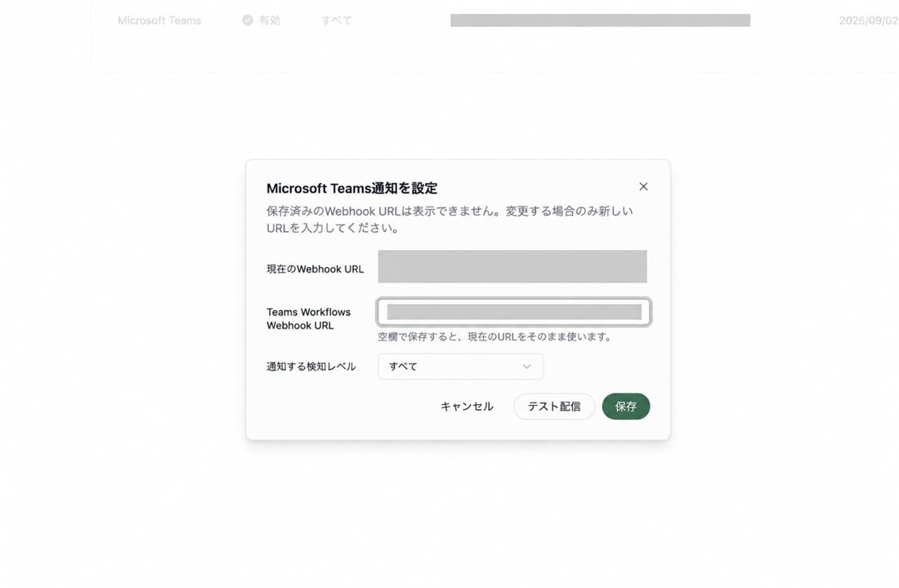Click the 有効 status checkmark icon in background row
Screen dimensions: 899x588
[x=248, y=20]
